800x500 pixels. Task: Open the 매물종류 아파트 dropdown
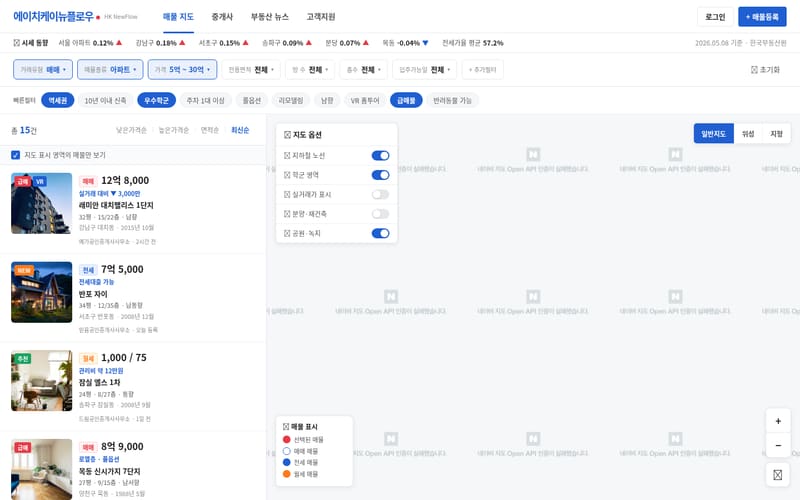[110, 69]
